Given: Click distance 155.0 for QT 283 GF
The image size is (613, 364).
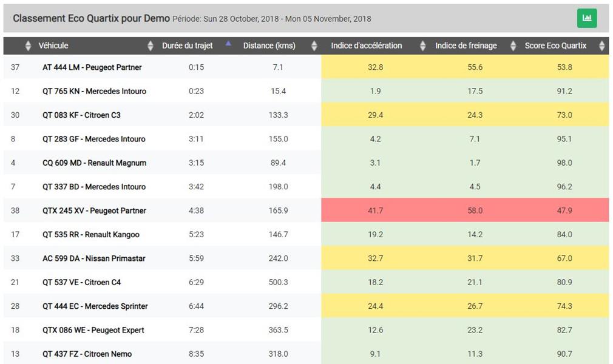Looking at the screenshot, I should (278, 139).
